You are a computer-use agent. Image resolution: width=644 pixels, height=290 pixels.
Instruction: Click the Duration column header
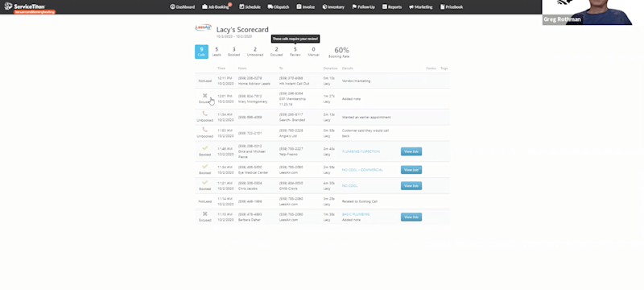pyautogui.click(x=330, y=68)
